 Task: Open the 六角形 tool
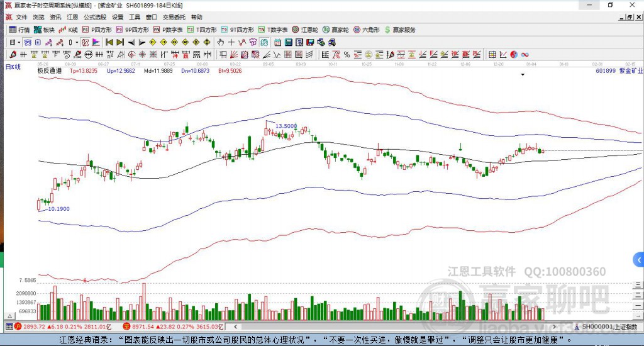coord(367,30)
